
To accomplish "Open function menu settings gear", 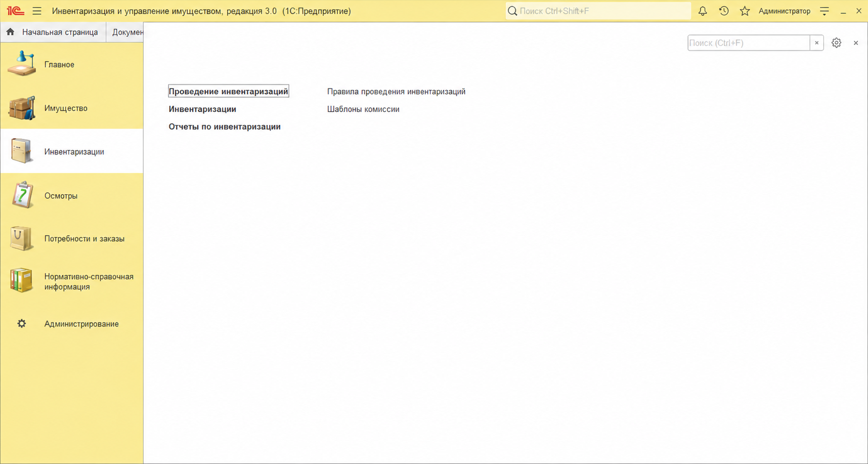I will click(x=836, y=43).
